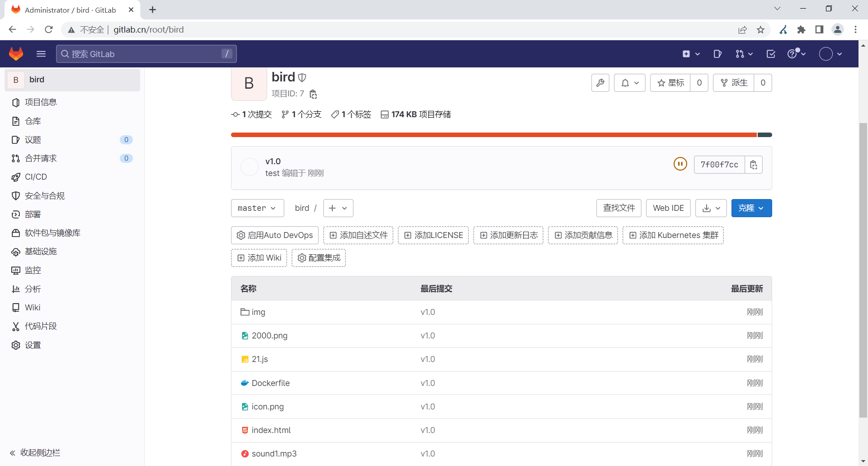Open the 1 个分支 branches link
This screenshot has height=466, width=868.
click(x=301, y=114)
